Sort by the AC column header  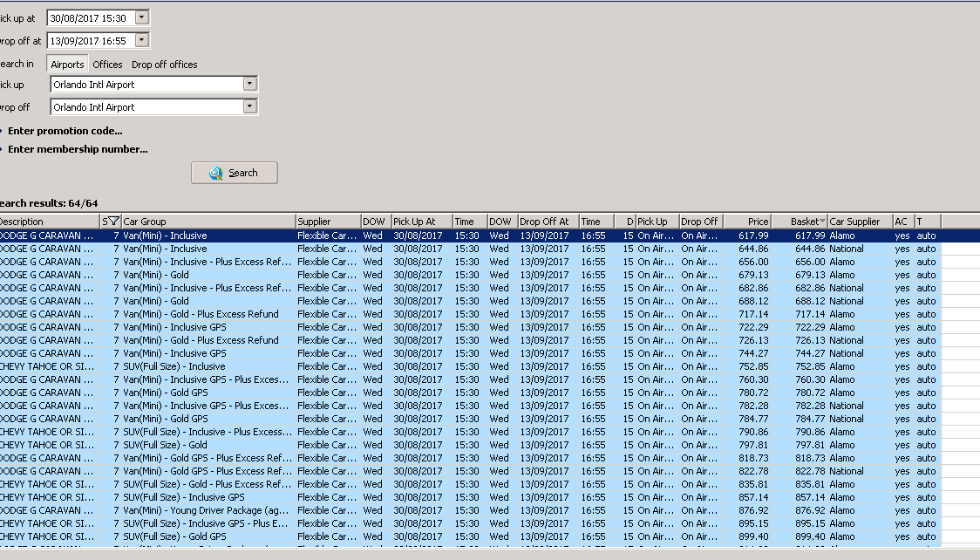(x=904, y=222)
